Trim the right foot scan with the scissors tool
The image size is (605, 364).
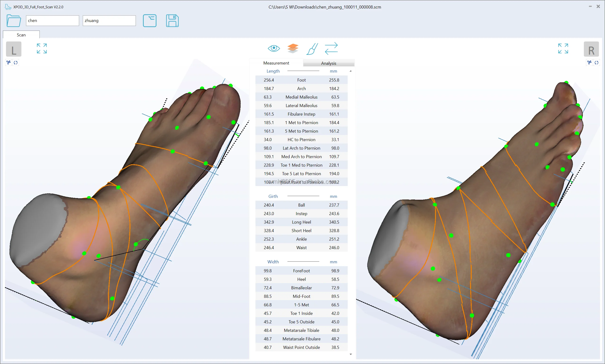(x=589, y=62)
